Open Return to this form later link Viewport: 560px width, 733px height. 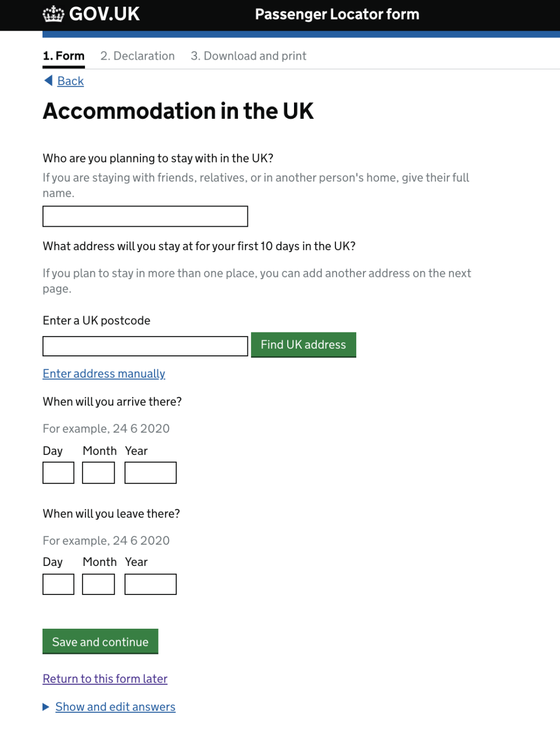click(x=105, y=679)
